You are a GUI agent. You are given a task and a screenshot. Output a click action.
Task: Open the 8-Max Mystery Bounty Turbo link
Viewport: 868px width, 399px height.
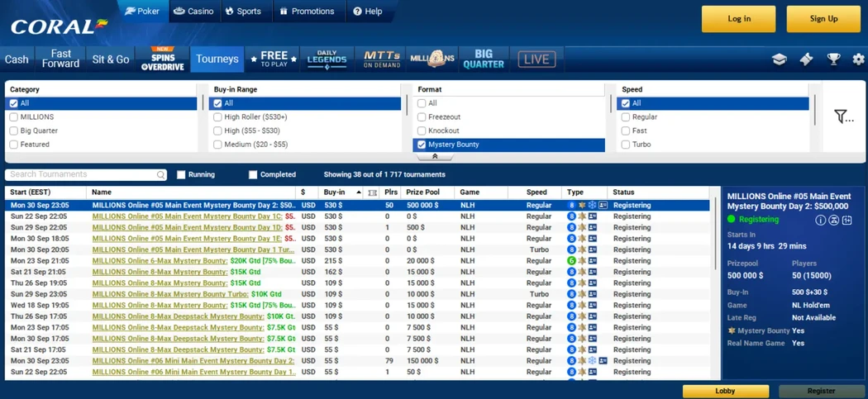(170, 294)
